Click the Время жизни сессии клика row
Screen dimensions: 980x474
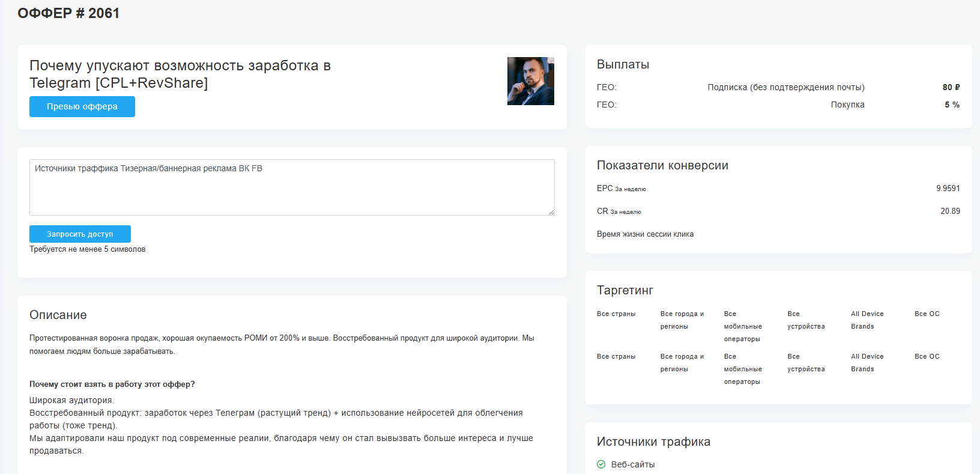coord(645,234)
